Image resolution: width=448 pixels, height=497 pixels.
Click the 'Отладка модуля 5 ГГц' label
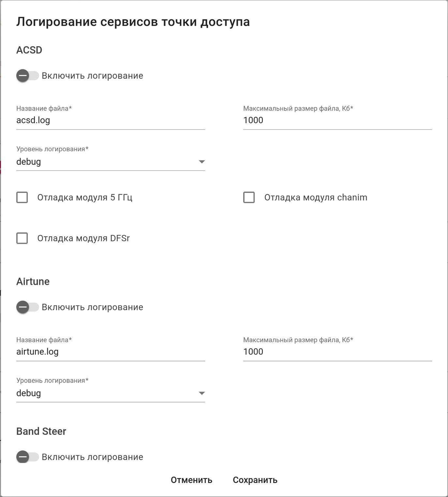coord(85,197)
